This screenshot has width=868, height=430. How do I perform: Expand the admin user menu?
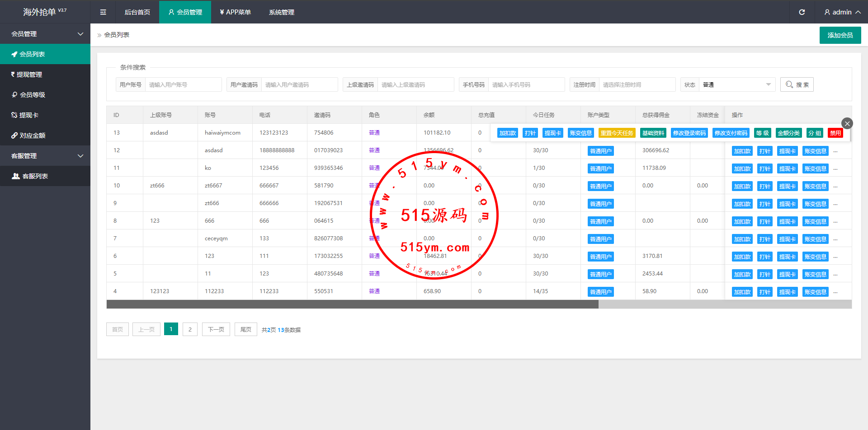[842, 12]
